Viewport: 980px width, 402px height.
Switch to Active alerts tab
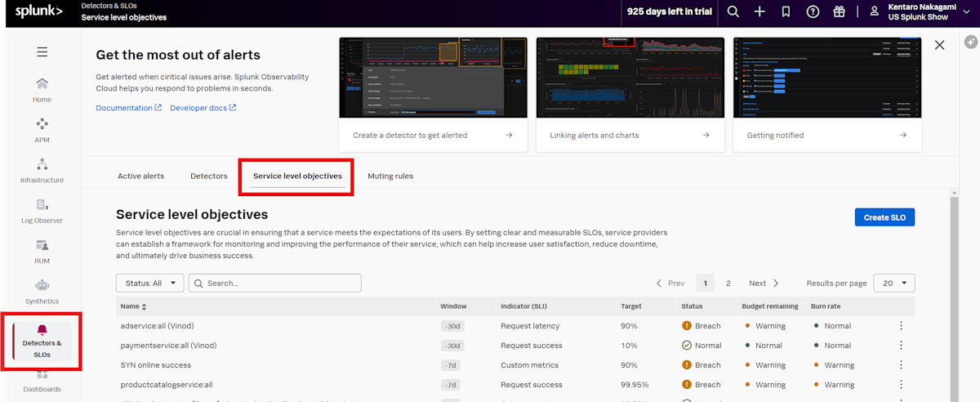click(x=140, y=176)
